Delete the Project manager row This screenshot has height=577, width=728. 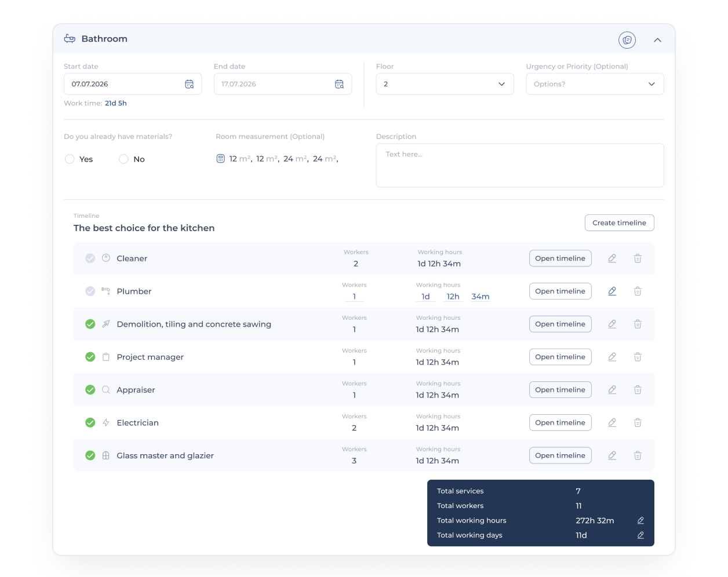coord(638,357)
